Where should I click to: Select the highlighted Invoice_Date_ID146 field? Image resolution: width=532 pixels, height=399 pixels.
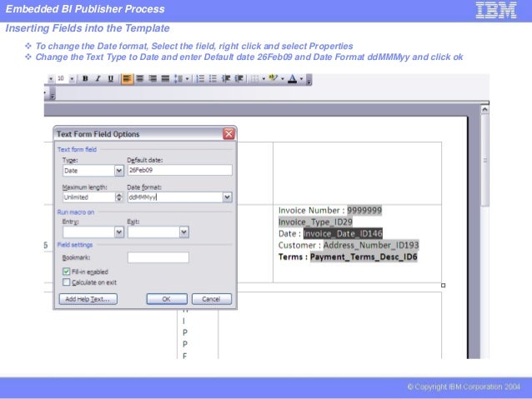[343, 233]
